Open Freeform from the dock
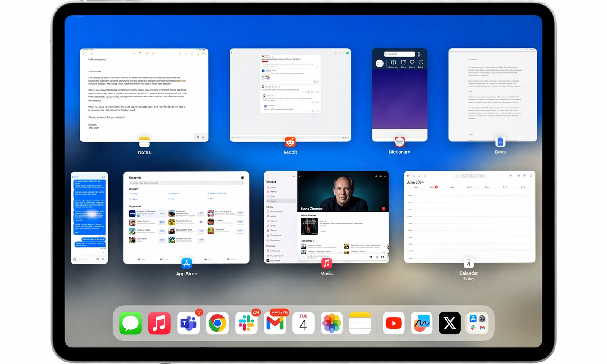The width and height of the screenshot is (607, 364). click(421, 323)
